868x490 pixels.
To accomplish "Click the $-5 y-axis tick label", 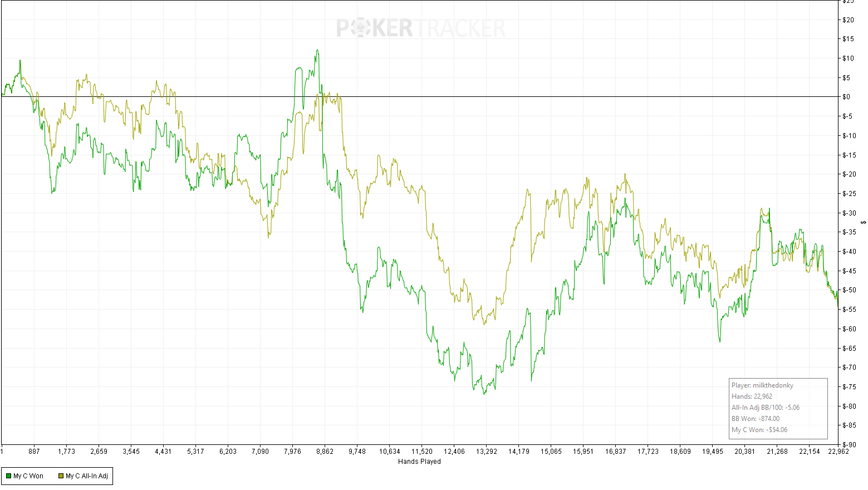I will (x=847, y=116).
